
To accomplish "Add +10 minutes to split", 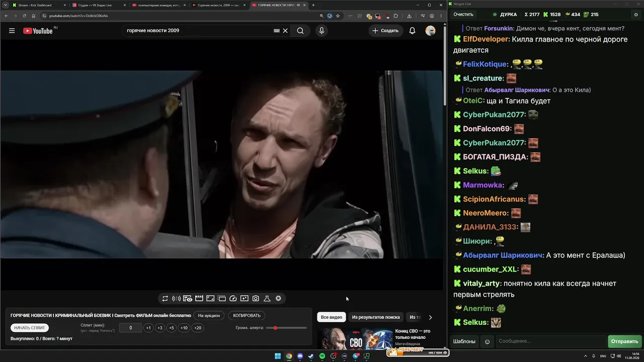I will pos(184,328).
